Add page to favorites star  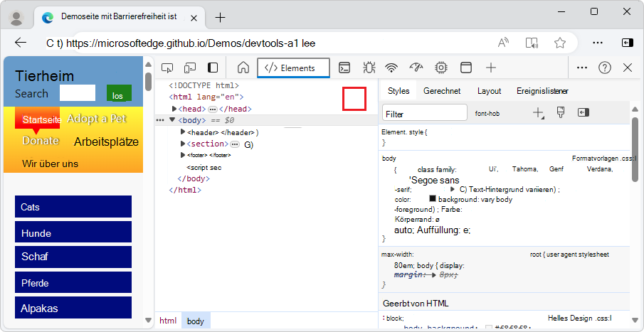coord(560,43)
